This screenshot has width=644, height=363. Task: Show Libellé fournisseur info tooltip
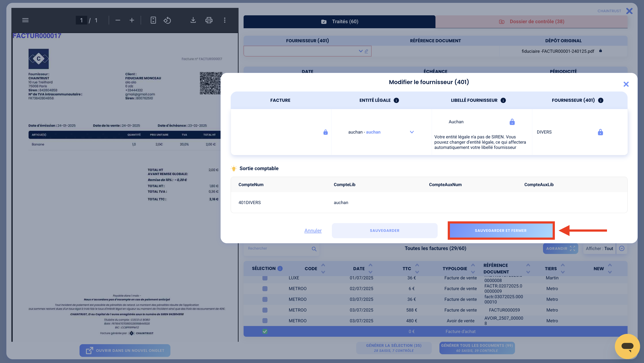coord(503,100)
